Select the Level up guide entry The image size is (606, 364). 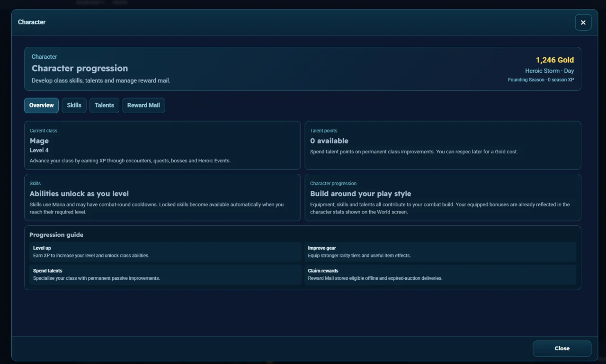pos(165,252)
